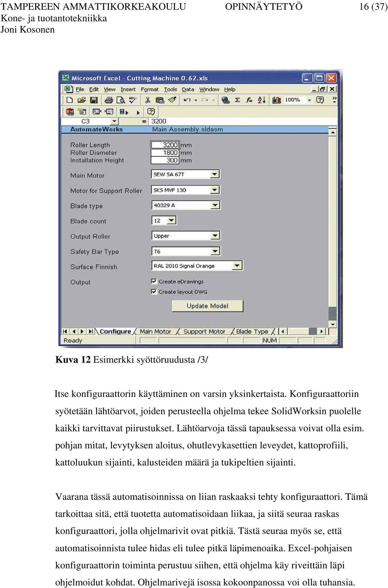388x588 pixels.
Task: Click the Undo arrow icon
Action: tap(187, 100)
